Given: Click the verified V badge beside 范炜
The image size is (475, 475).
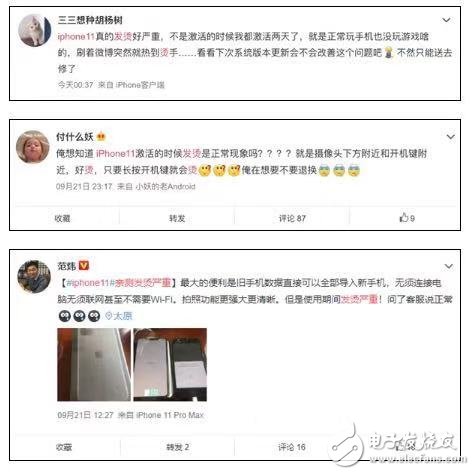Looking at the screenshot, I should (84, 266).
